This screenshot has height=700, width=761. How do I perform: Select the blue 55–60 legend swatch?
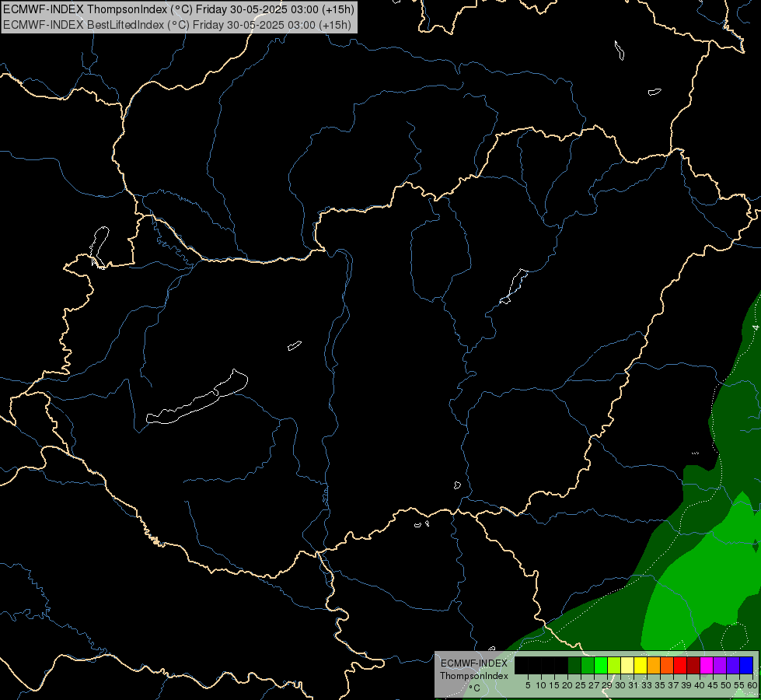746,665
